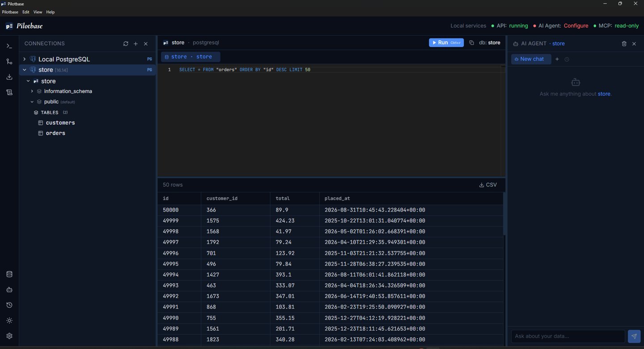Copy the query using the copy icon
Screen dimensions: 644x349
point(471,43)
